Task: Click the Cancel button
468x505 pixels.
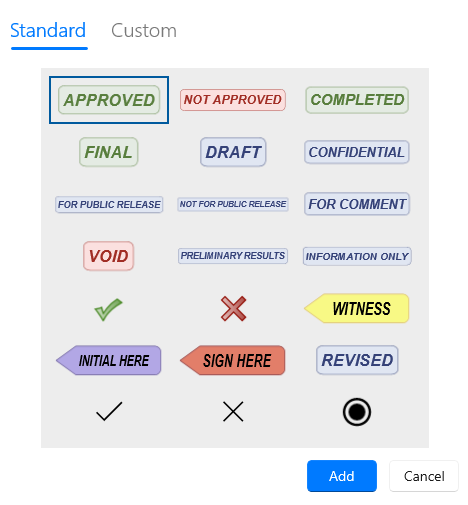Action: pyautogui.click(x=424, y=476)
